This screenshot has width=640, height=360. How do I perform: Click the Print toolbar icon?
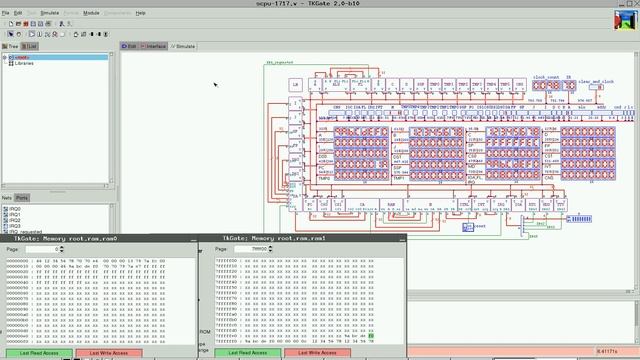point(48,24)
